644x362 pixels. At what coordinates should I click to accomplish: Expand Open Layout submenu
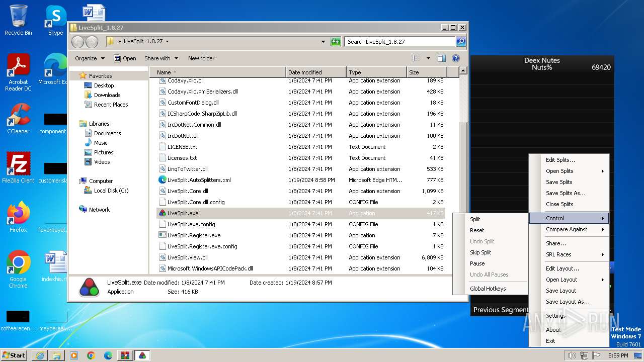click(x=569, y=280)
